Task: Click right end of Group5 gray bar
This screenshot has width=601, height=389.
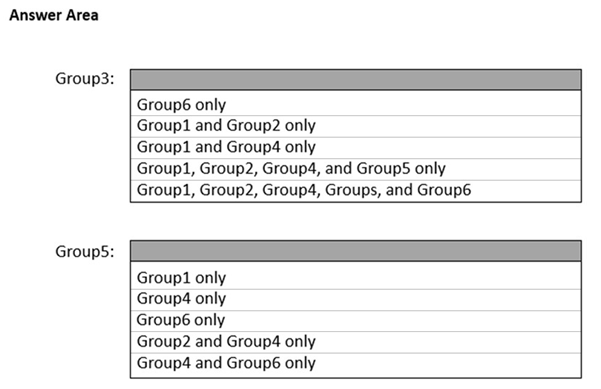Action: click(571, 251)
